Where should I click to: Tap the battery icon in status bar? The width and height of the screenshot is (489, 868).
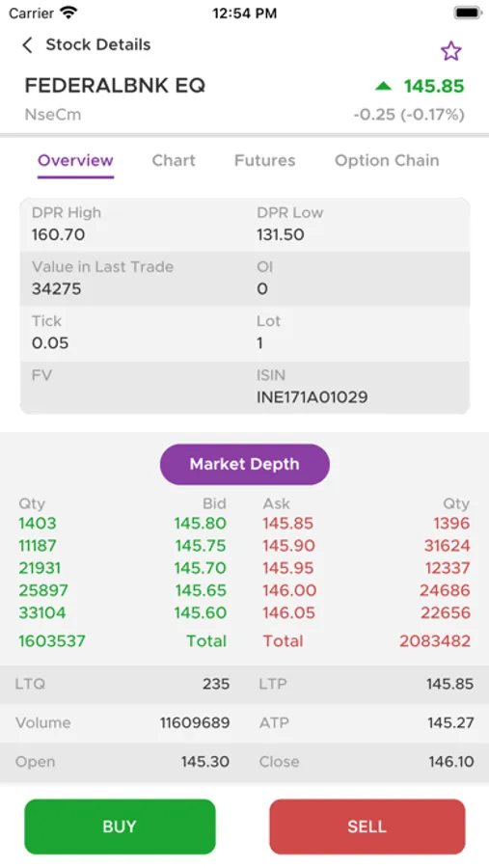(x=468, y=13)
